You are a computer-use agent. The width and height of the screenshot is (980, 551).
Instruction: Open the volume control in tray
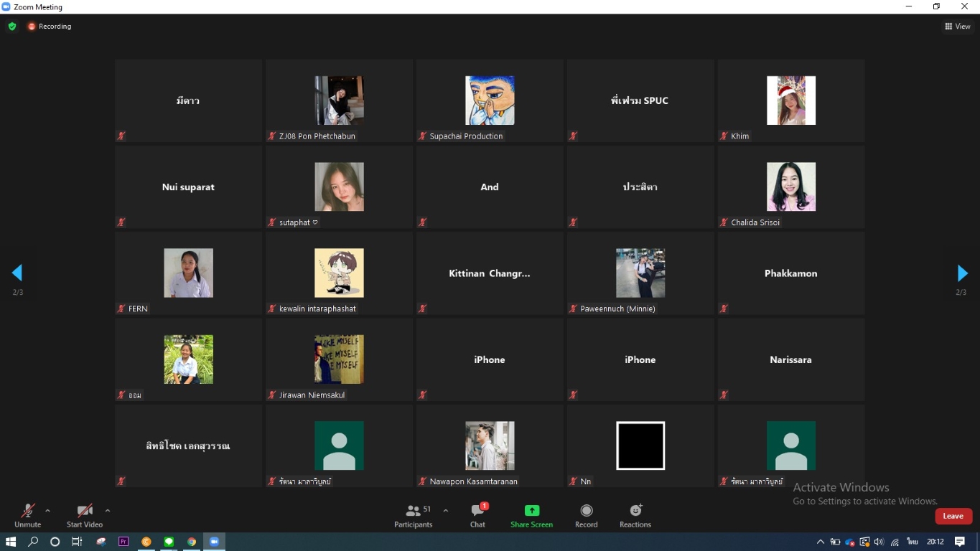(x=879, y=542)
